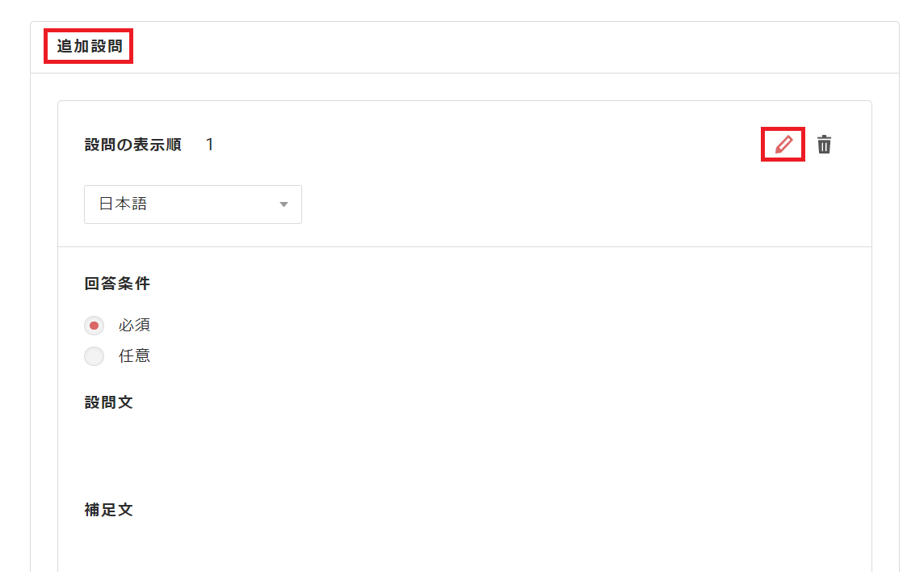The image size is (924, 572).
Task: Click the display order number 1
Action: pyautogui.click(x=210, y=145)
